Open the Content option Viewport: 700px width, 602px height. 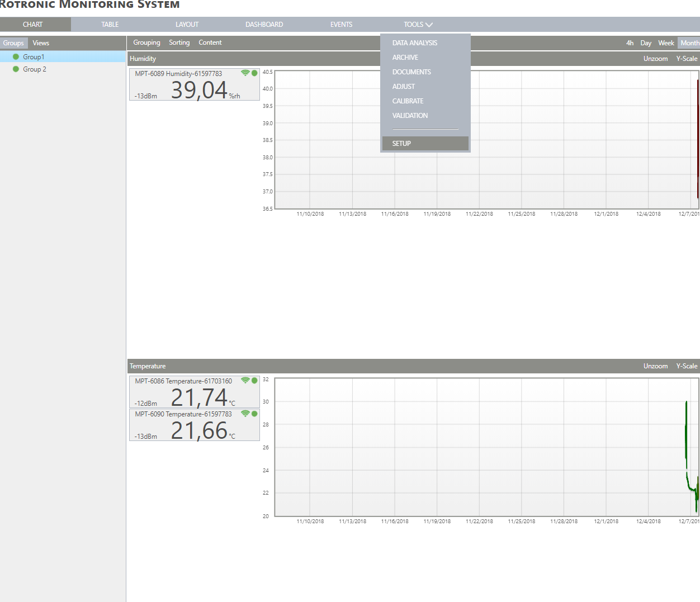(210, 42)
